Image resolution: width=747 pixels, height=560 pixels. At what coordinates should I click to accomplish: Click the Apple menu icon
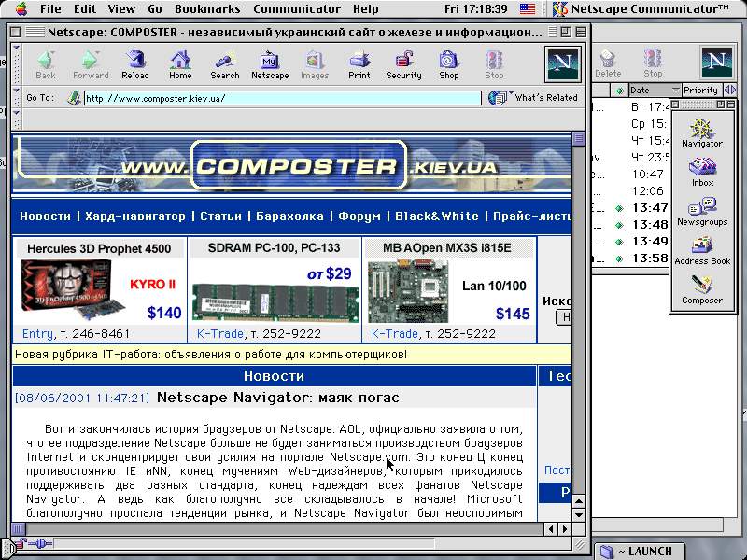point(21,8)
